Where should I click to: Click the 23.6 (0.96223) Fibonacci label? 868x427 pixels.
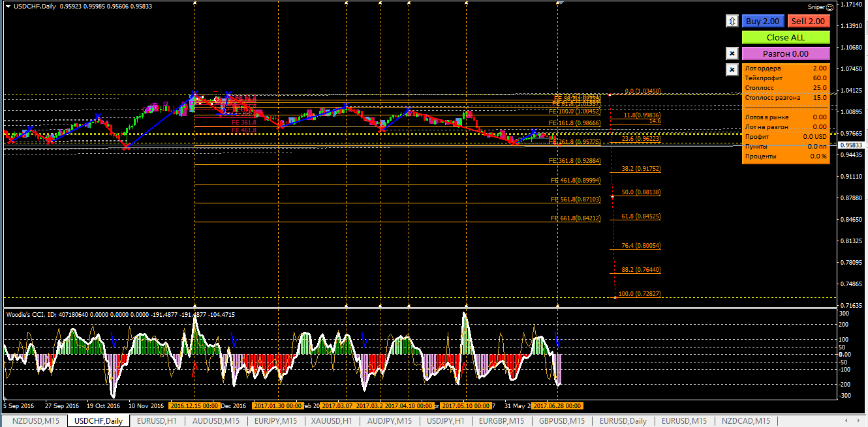[641, 139]
